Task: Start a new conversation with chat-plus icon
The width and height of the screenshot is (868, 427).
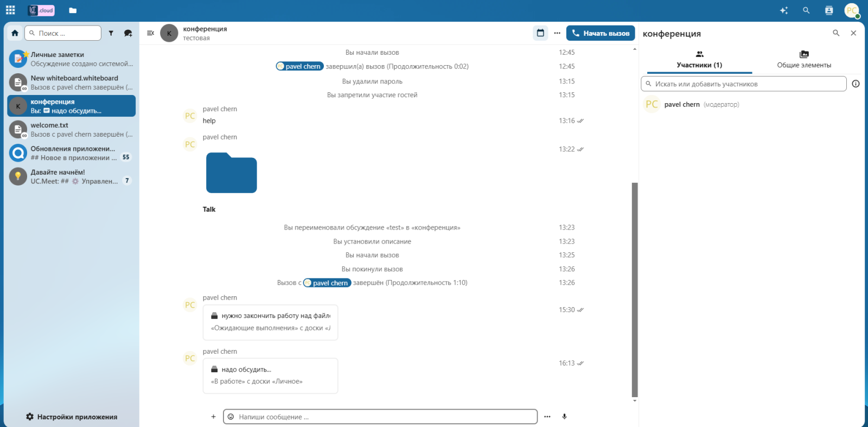Action: [128, 33]
